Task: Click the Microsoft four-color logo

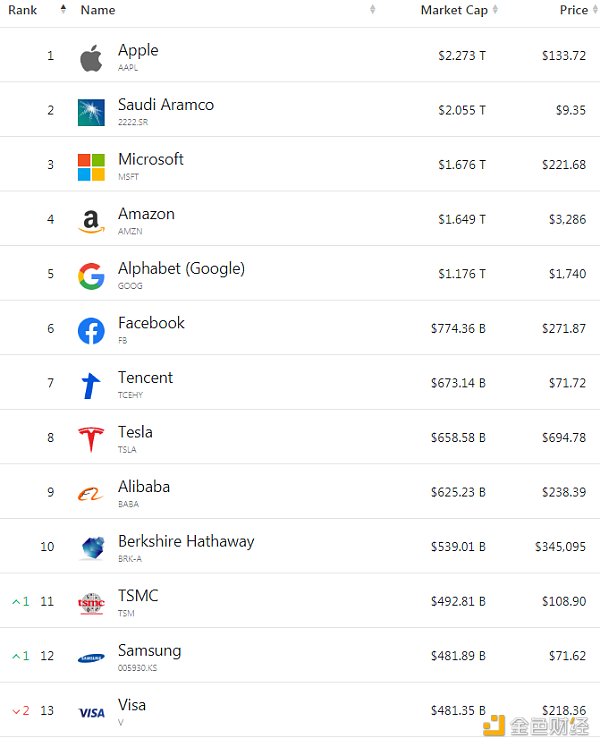Action: tap(91, 167)
